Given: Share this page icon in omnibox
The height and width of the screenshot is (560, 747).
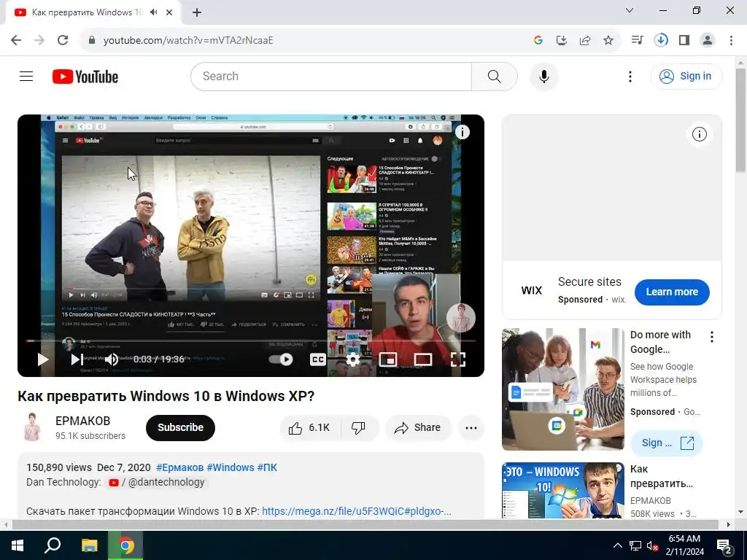Looking at the screenshot, I should pos(585,40).
